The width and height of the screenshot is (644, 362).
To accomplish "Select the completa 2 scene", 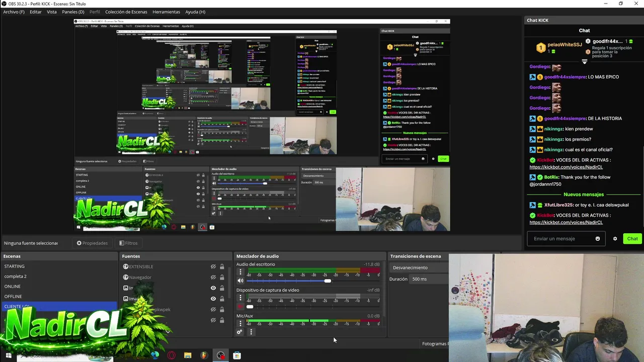I will click(x=15, y=277).
